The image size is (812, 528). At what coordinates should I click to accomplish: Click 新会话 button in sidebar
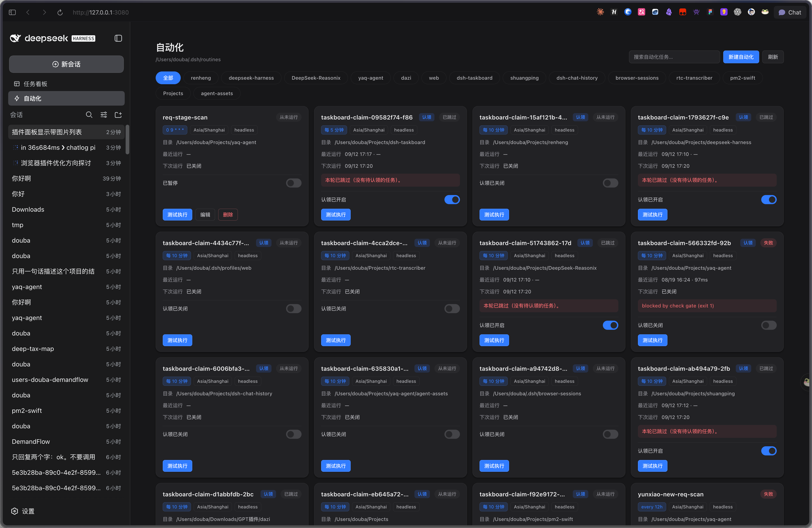point(66,64)
